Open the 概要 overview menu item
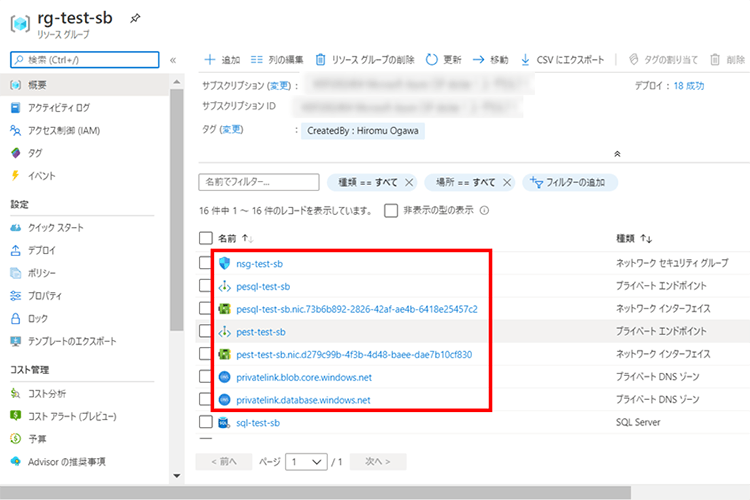Viewport: 750px width, 500px height. [85, 85]
